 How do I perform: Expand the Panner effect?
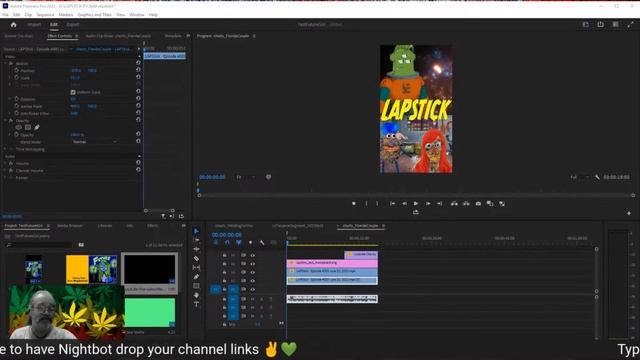pos(5,178)
